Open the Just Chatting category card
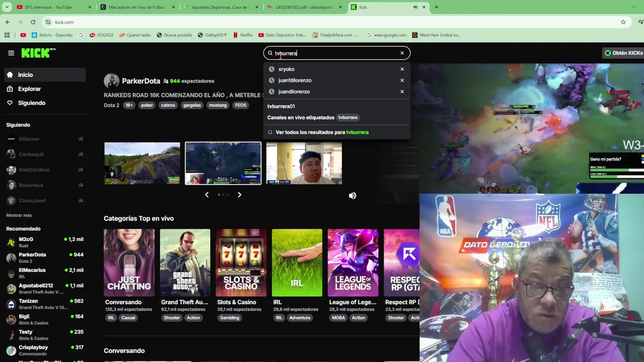 coord(129,263)
